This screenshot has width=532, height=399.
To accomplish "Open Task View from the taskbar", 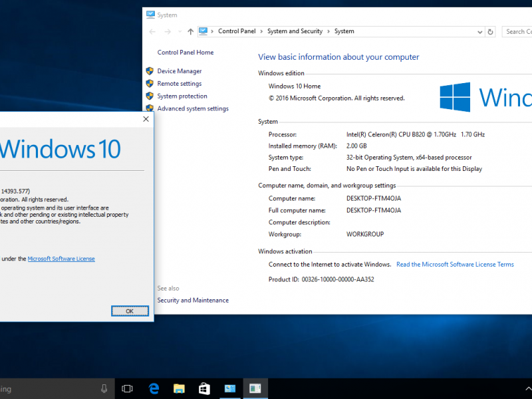I will pos(127,389).
